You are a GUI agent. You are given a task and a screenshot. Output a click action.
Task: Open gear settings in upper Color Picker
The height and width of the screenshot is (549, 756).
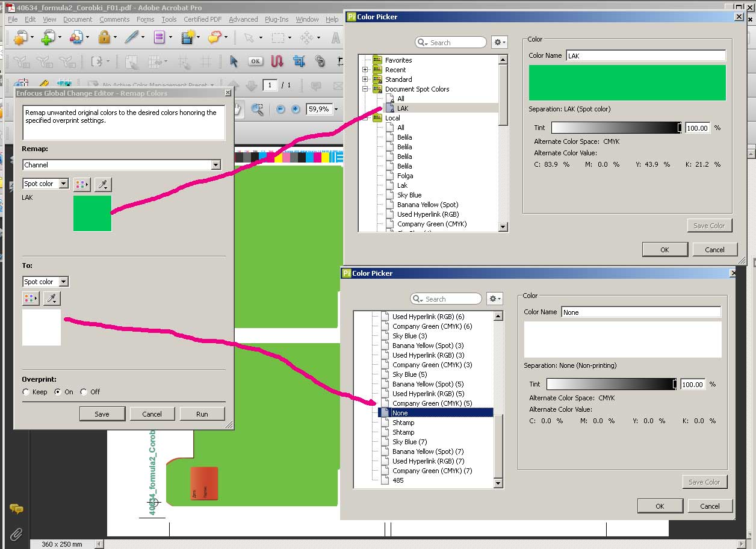point(500,42)
